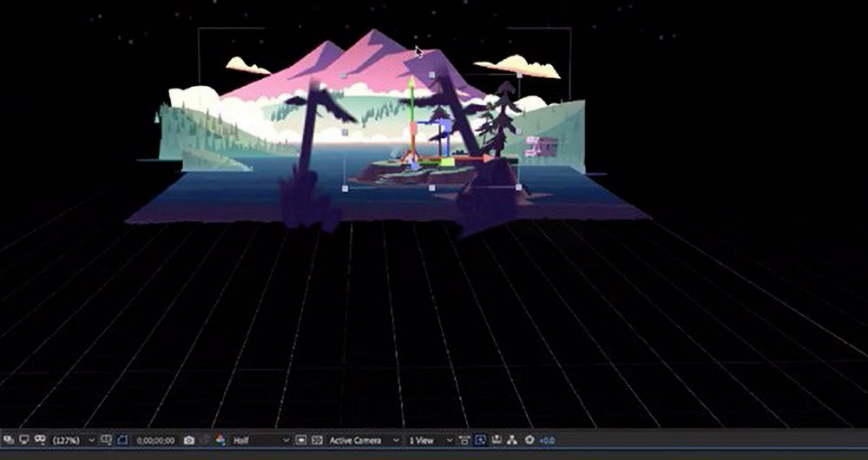Screen dimensions: 868x460
Task: Click the Always Preview This View icon
Action: click(x=8, y=440)
